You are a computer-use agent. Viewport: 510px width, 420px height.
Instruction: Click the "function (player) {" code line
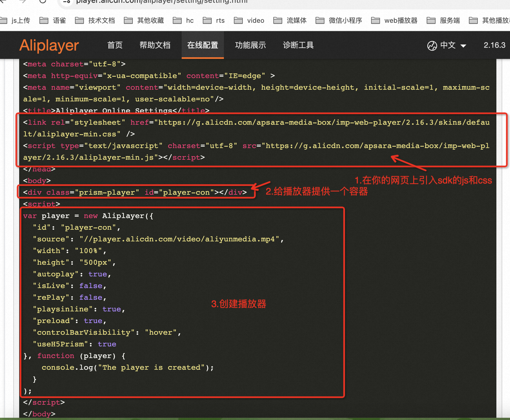click(x=74, y=356)
